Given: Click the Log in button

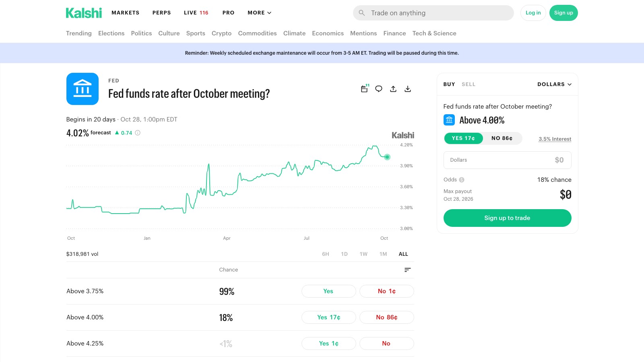Looking at the screenshot, I should (533, 13).
